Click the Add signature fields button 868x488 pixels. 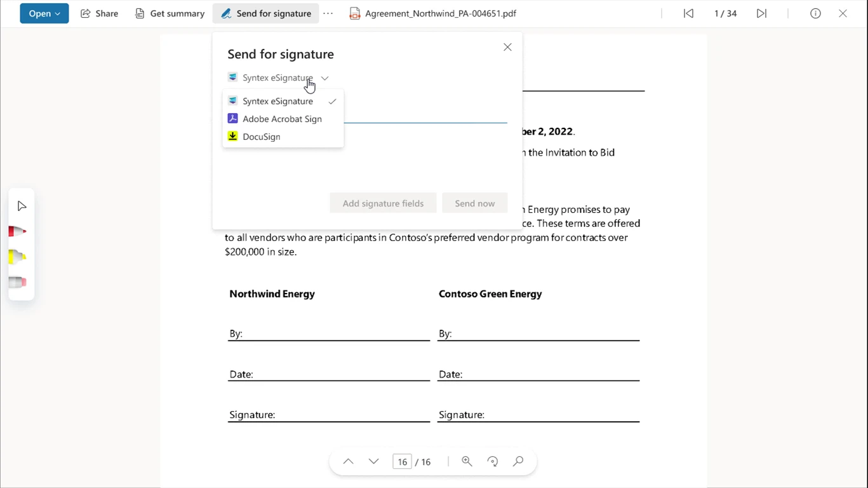pos(382,203)
